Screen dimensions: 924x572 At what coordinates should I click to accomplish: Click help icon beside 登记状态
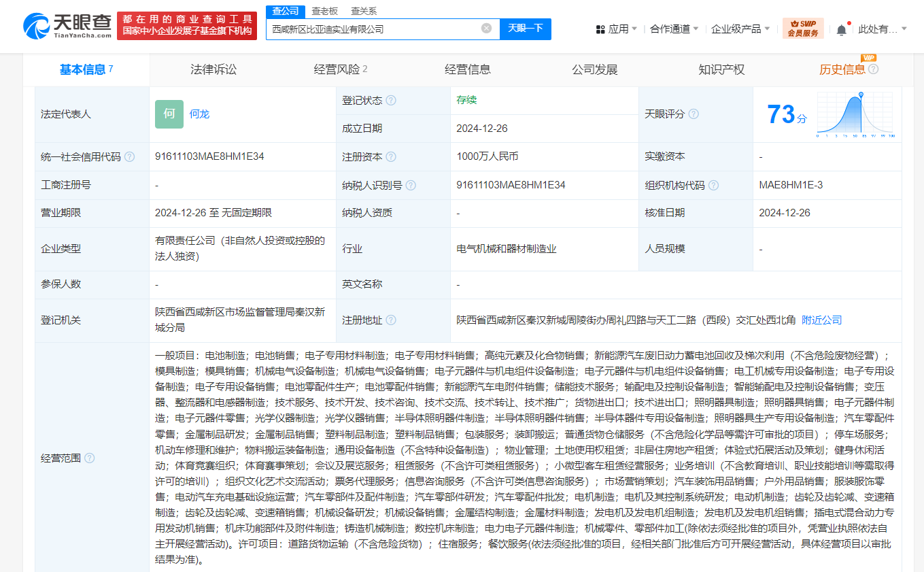tap(391, 101)
